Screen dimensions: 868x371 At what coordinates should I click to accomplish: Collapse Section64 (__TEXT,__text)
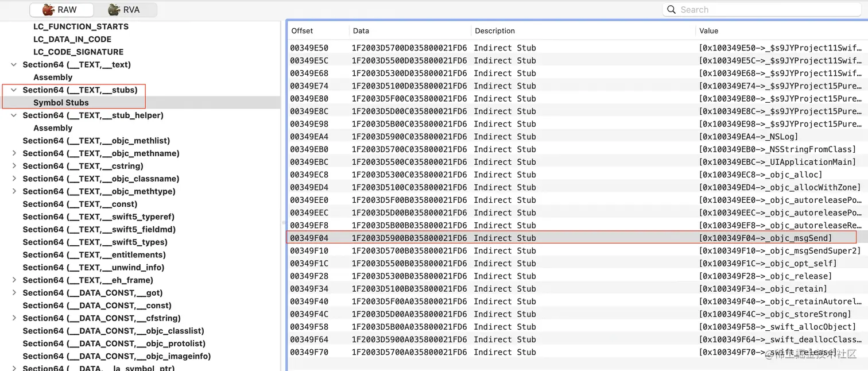(x=14, y=64)
